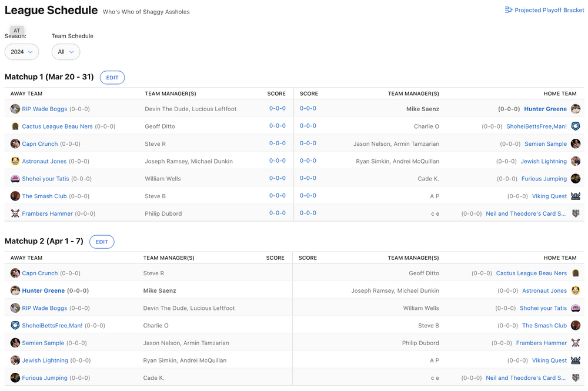Click Shohei your Tatis avatar in Matchup 1
Viewport: 588px width, 391px height.
15,179
